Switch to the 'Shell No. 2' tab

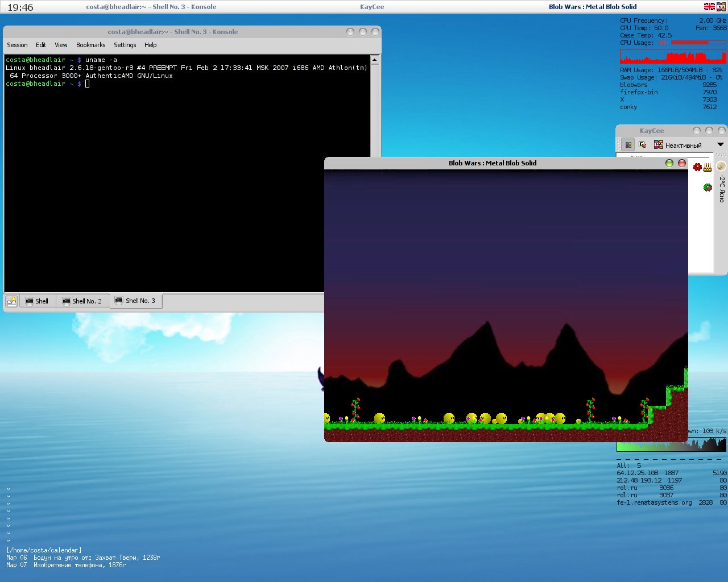[82, 301]
